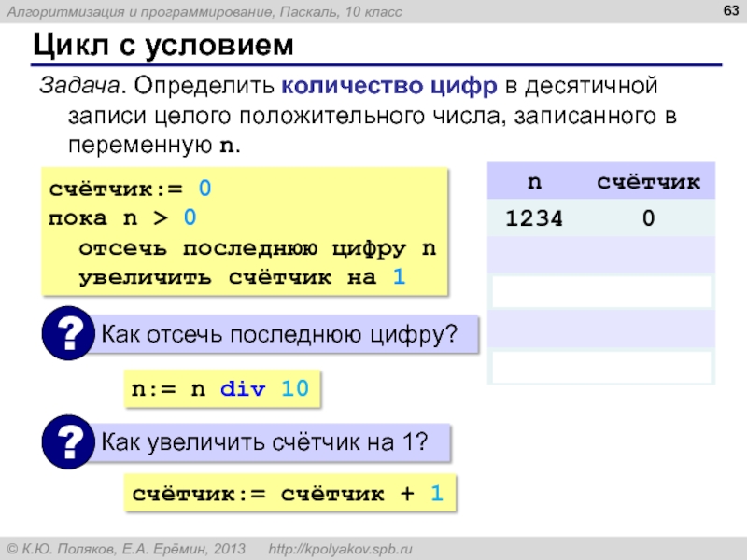Image resolution: width=747 pixels, height=560 pixels.
Task: Click the line "увеличить счётчик на 1"
Action: point(242,278)
